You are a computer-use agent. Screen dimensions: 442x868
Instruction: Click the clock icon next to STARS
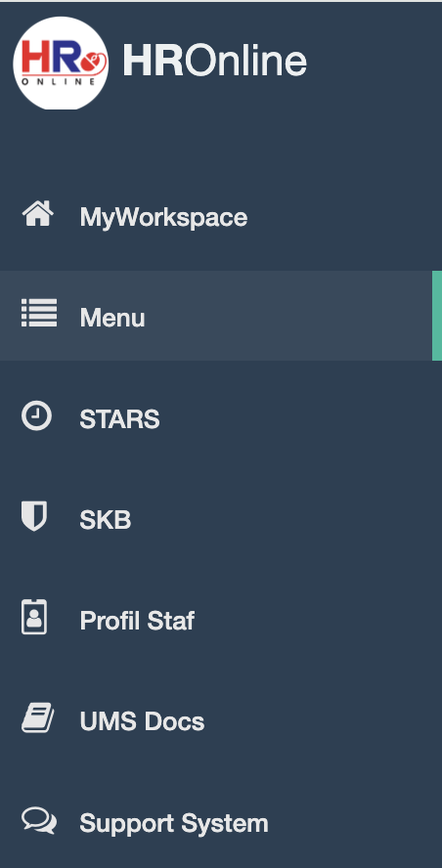36,415
